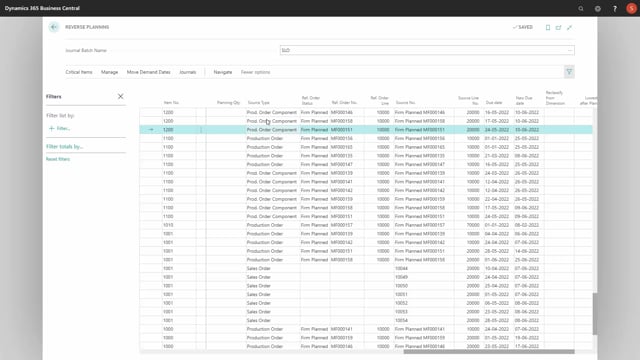
Task: Open the settings gear in the top bar
Action: (x=598, y=8)
